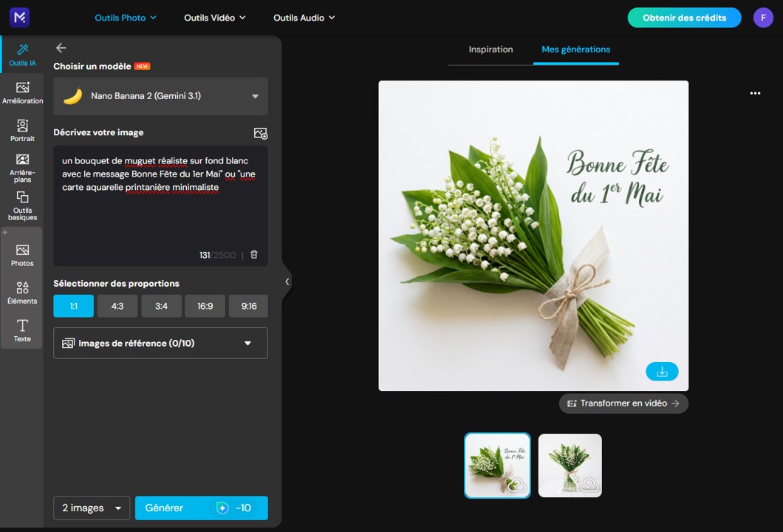Open the Texte sidebar panel
Viewport: 783px width, 532px height.
[x=22, y=331]
